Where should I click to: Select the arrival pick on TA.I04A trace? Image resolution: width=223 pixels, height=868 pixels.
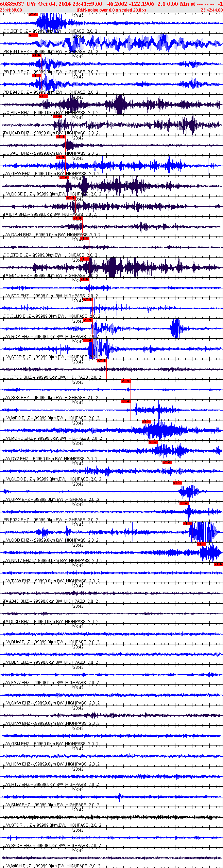71,198
